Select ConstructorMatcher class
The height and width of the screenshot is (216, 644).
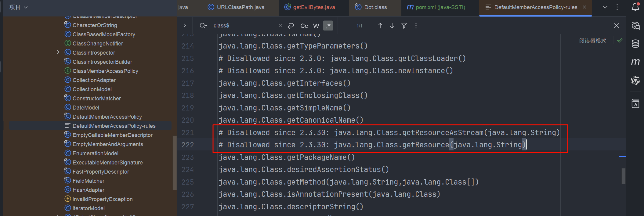96,99
